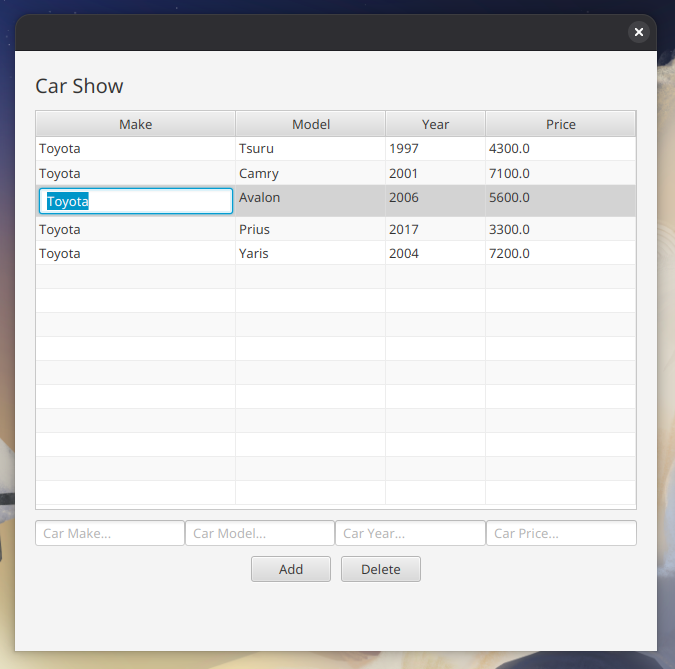This screenshot has height=669, width=675.
Task: Select the 2004 year cell
Action: tap(435, 253)
